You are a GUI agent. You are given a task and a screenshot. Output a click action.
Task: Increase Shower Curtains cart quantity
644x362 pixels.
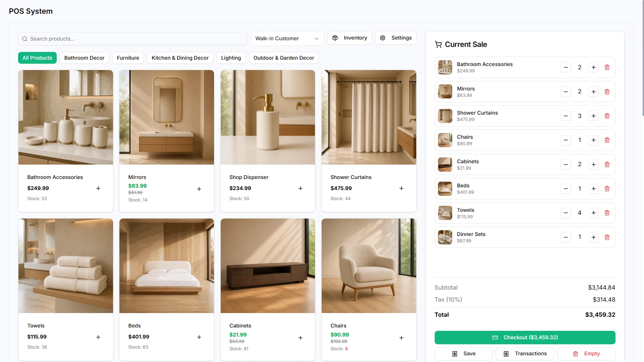[x=594, y=116]
